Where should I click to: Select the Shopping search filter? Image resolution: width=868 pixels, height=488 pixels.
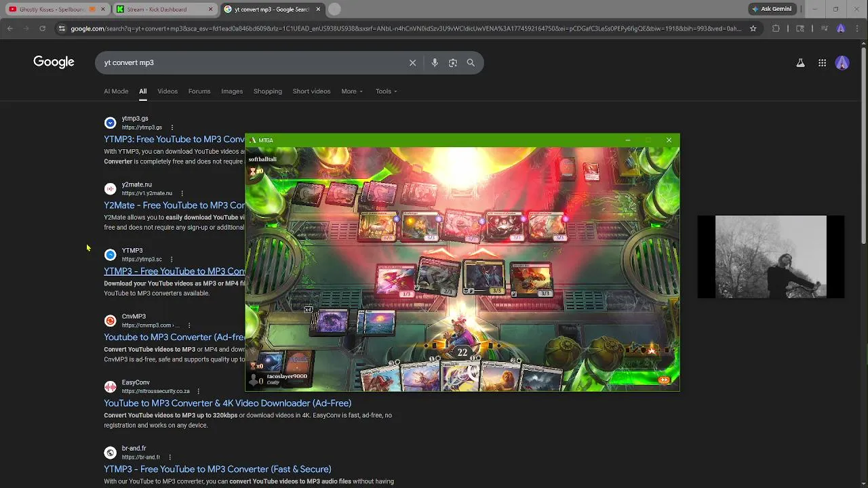pos(268,91)
